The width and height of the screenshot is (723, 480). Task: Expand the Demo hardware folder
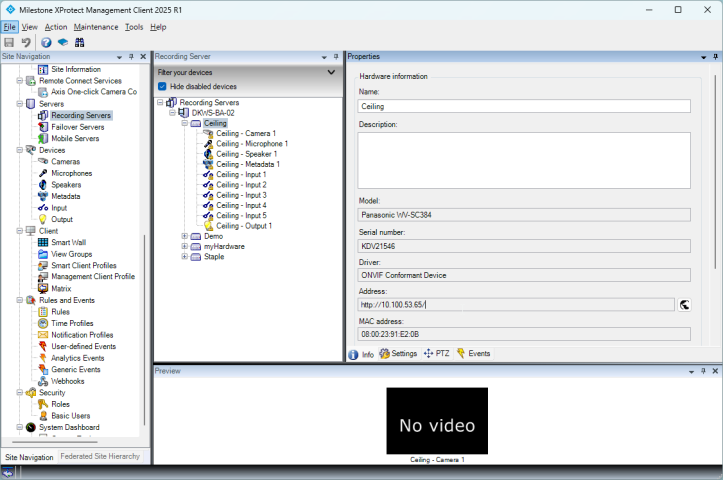185,236
